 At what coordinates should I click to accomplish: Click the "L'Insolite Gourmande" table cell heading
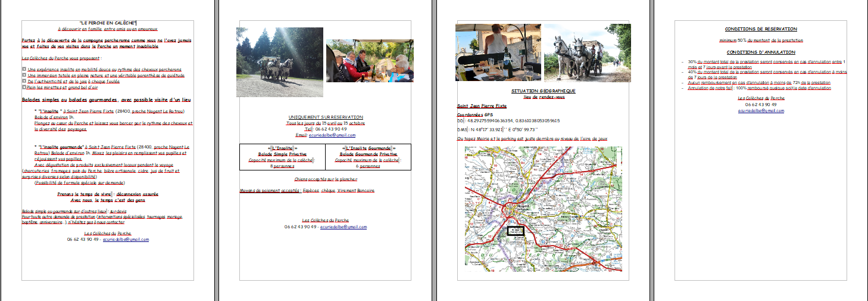(368, 148)
